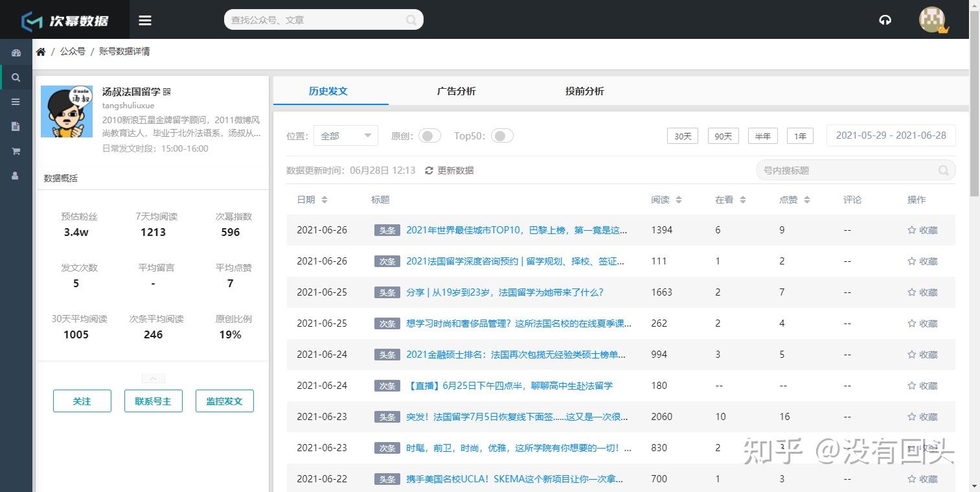Viewport: 980px width, 492px height.
Task: Click 次幂指数 value 596
Action: point(231,232)
